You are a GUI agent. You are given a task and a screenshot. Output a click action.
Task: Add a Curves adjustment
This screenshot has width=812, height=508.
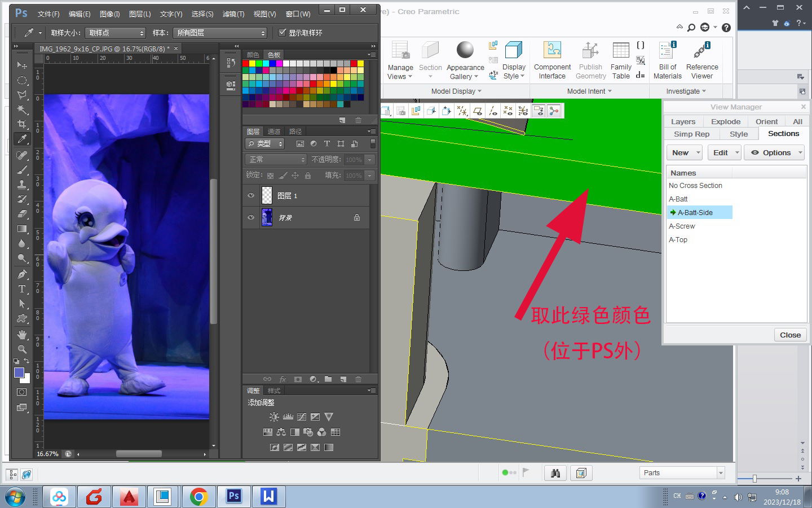(302, 417)
